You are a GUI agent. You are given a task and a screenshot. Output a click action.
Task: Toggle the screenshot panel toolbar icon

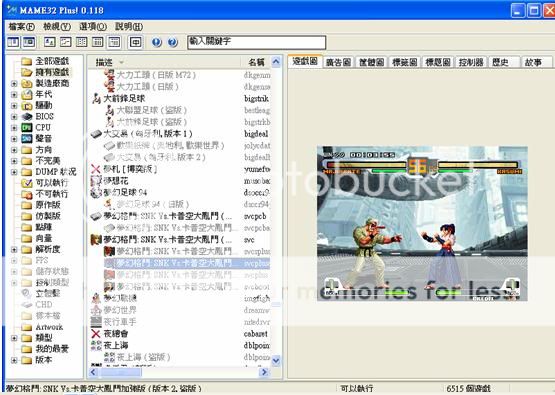click(x=29, y=42)
